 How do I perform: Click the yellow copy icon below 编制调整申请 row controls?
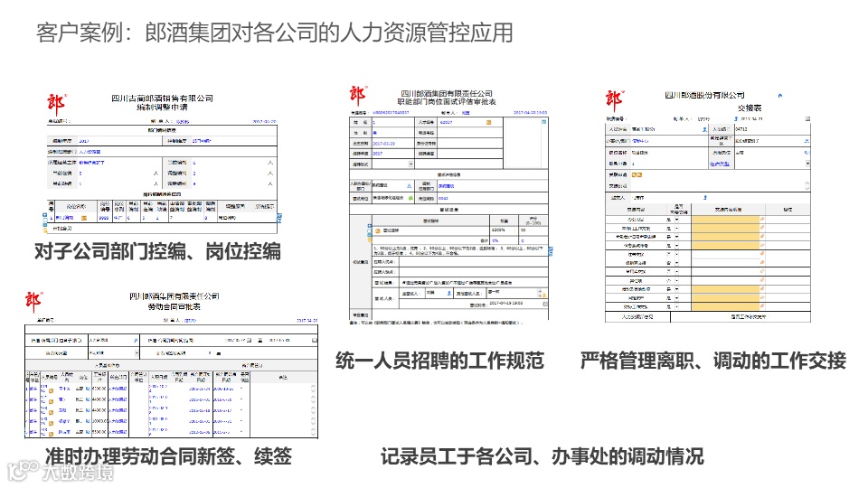coord(45,230)
